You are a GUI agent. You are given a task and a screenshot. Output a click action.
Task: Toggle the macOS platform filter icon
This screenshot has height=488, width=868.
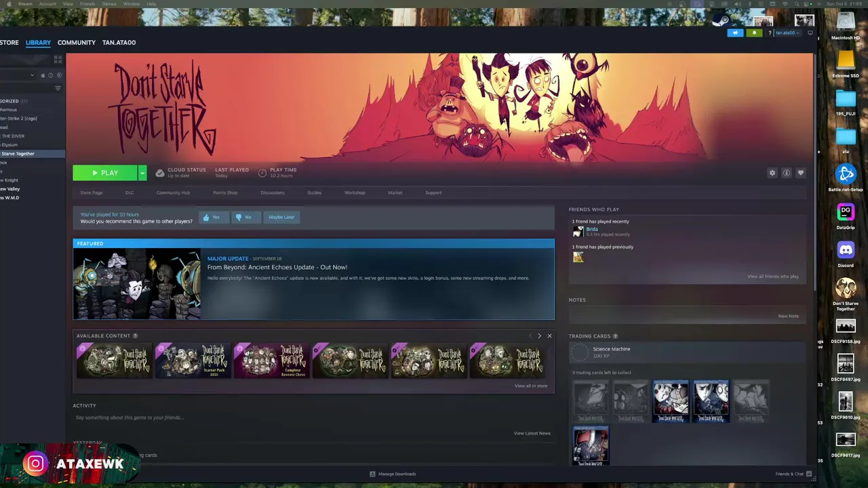[43, 75]
